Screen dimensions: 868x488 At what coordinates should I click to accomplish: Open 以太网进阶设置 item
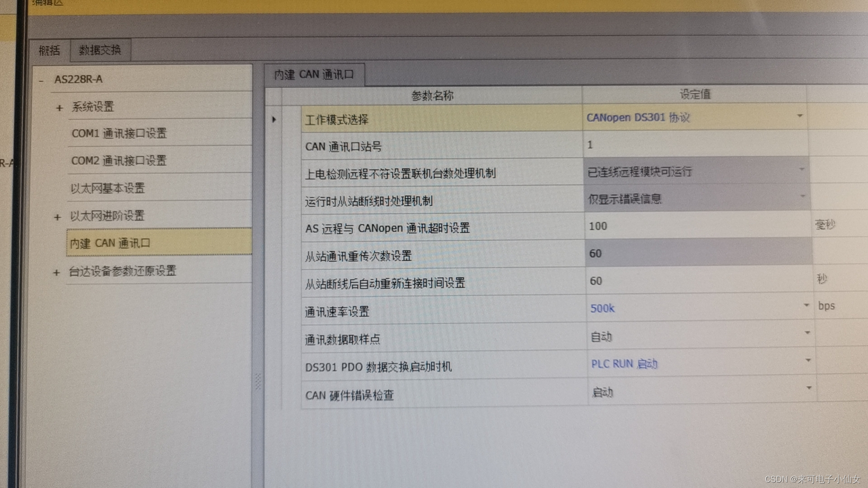click(x=107, y=216)
